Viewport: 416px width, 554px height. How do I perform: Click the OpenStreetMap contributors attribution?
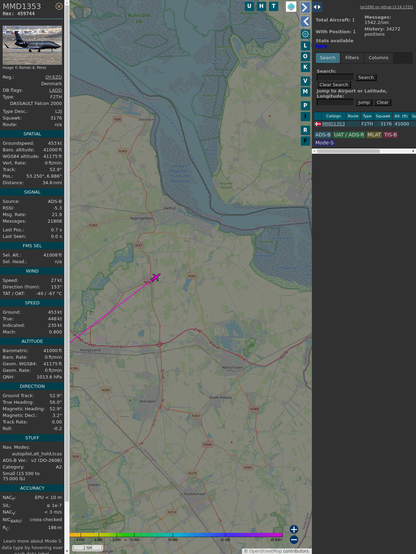276,551
